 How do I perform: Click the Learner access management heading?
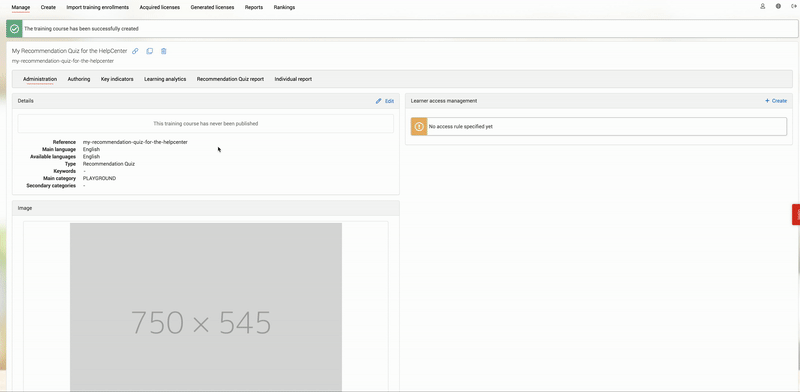(x=444, y=101)
